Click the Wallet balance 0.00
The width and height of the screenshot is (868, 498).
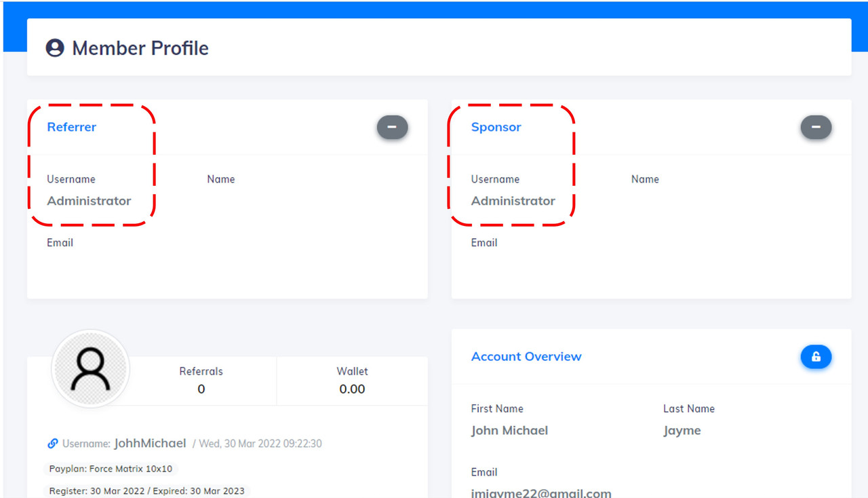(352, 389)
